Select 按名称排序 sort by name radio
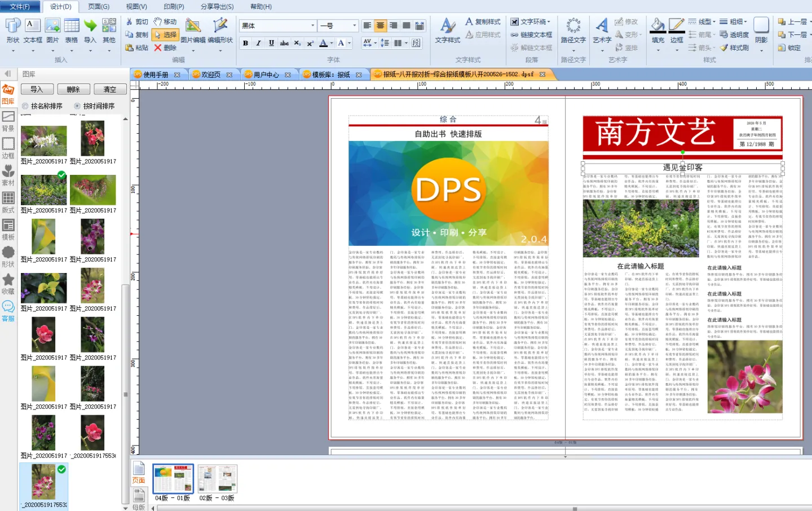This screenshot has width=812, height=511. [25, 106]
